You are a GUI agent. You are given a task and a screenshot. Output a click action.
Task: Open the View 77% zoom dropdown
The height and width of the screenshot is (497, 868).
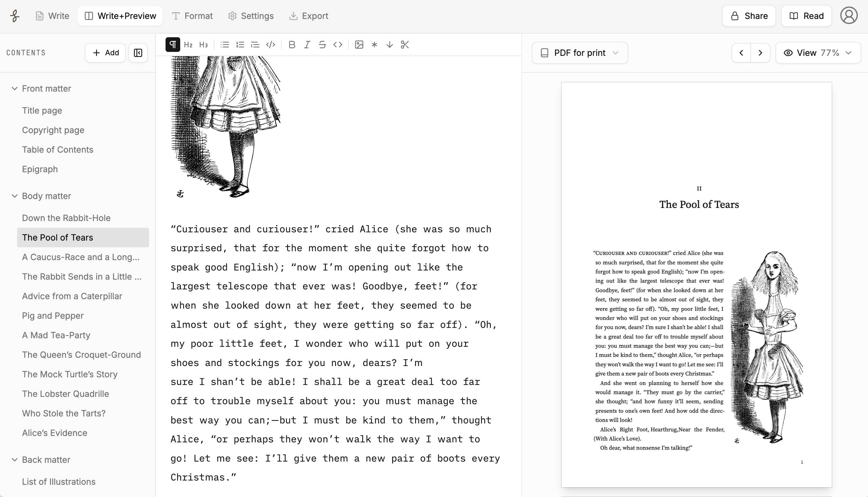pos(818,53)
